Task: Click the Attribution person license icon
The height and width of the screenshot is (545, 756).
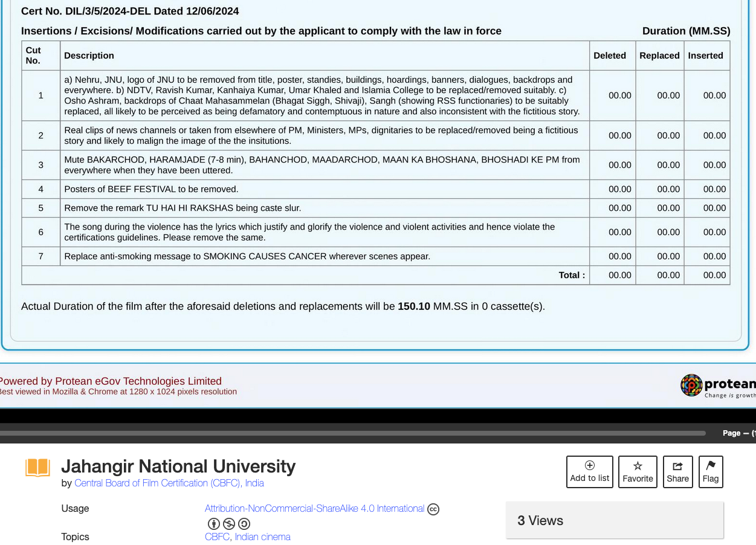Action: click(x=213, y=524)
